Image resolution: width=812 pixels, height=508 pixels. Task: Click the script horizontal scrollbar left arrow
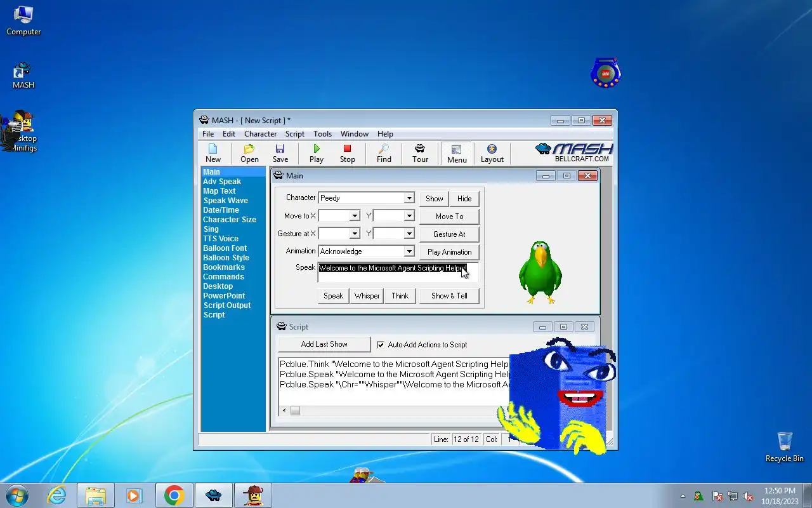[x=284, y=411]
